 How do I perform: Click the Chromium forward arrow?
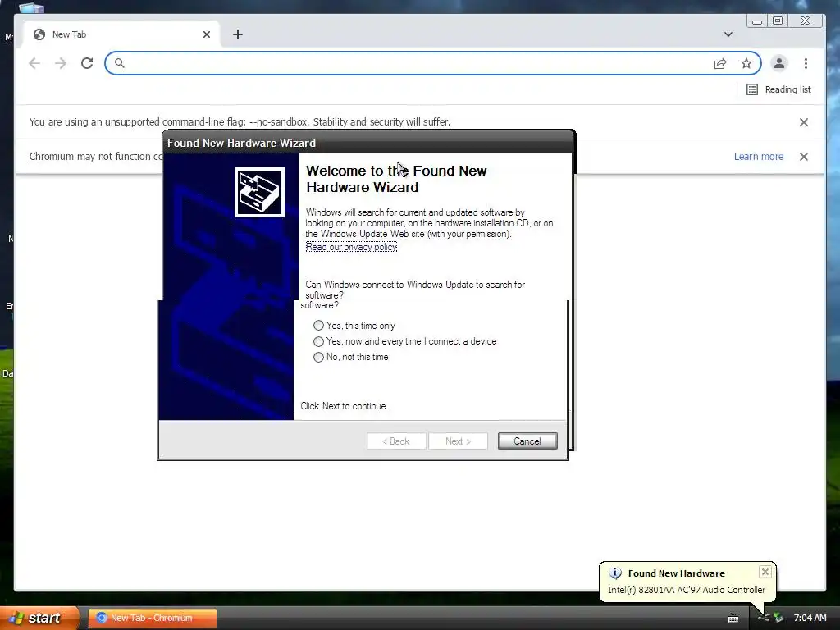[x=61, y=63]
